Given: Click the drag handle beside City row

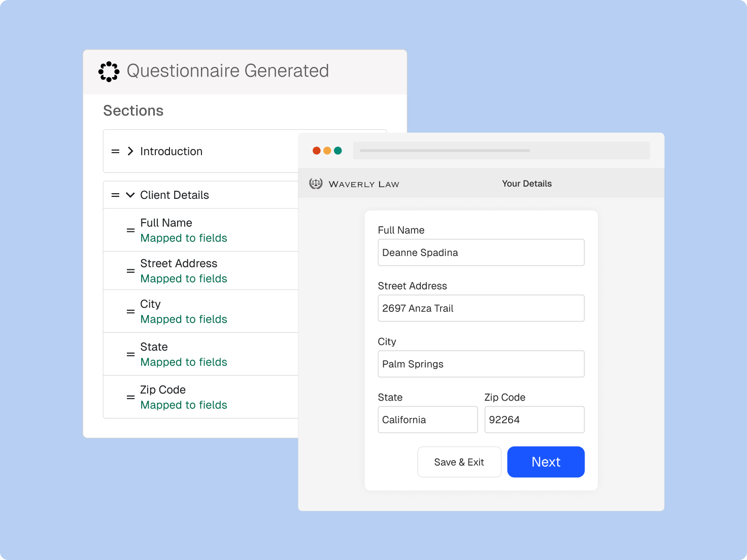Looking at the screenshot, I should pos(130,311).
